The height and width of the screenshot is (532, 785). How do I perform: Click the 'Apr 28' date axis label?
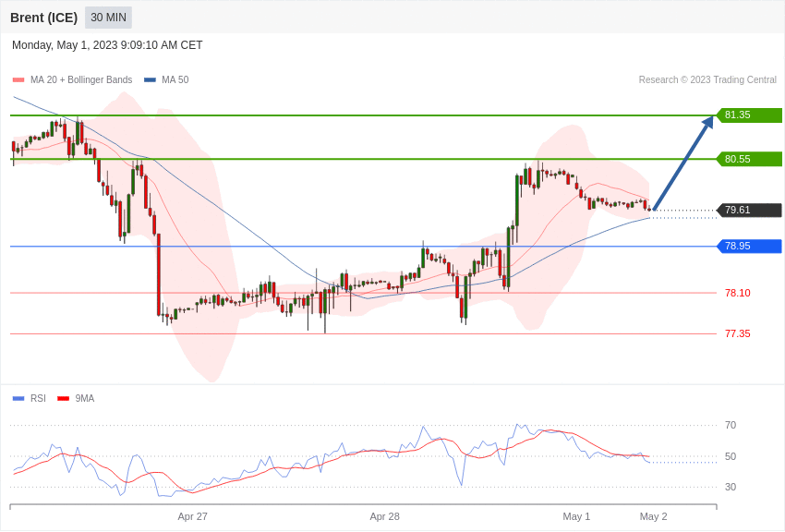384,516
